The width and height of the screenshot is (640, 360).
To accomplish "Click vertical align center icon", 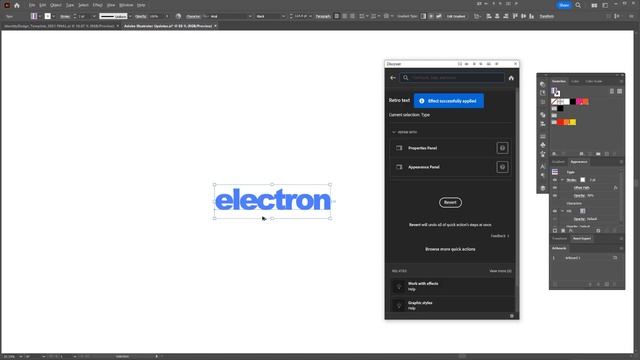I will pyautogui.click(x=523, y=16).
